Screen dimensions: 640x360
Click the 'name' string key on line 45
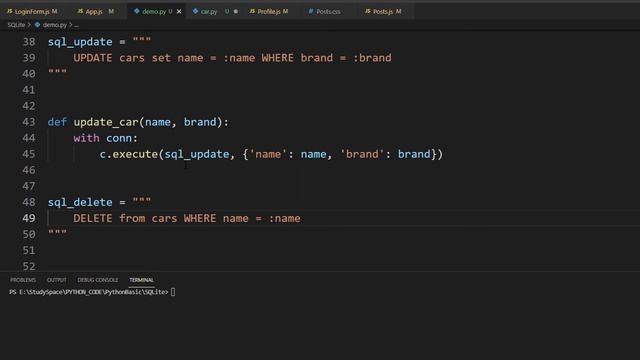pyautogui.click(x=268, y=154)
